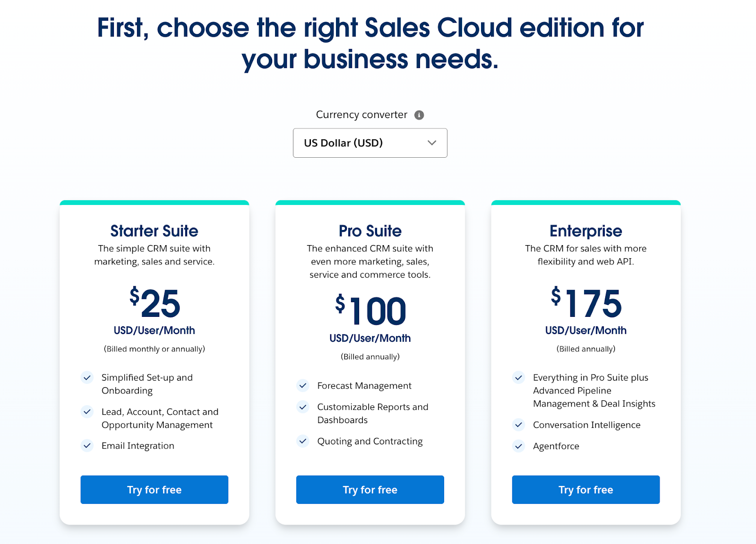
Task: Click the Pro Suite heading
Action: [x=370, y=231]
